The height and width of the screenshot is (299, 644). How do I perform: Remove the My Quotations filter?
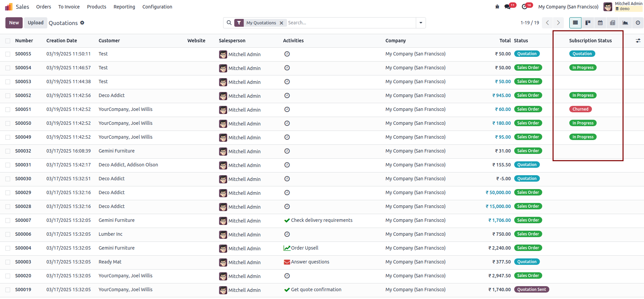[281, 23]
